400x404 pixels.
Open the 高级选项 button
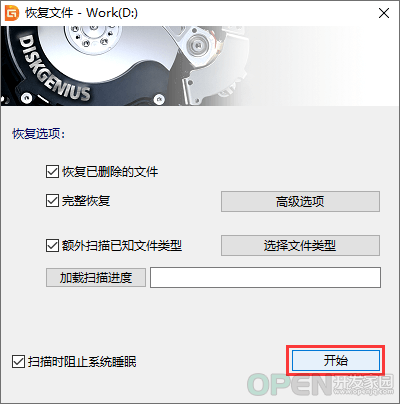coord(300,201)
